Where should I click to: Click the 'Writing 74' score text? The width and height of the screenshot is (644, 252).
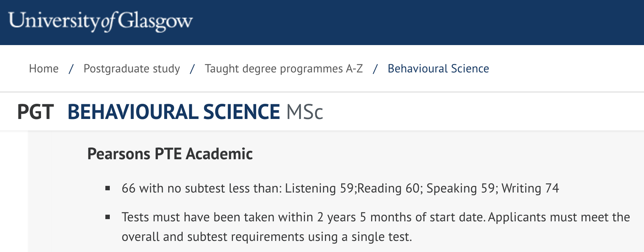tap(530, 188)
